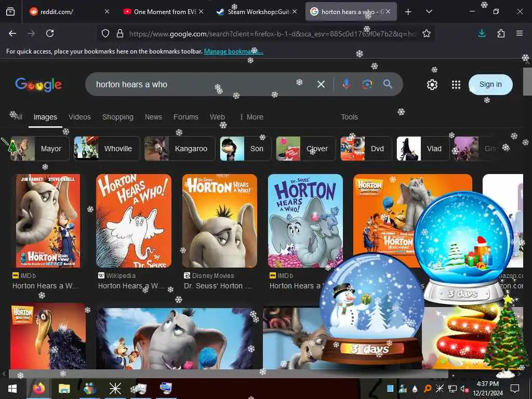
Task: Select the Videos search category
Action: pos(79,117)
